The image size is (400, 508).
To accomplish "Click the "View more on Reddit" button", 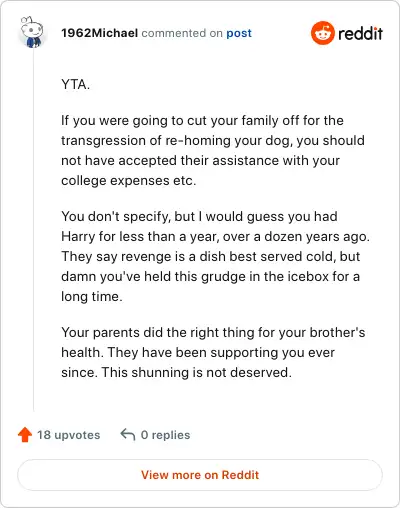I will pos(200,475).
